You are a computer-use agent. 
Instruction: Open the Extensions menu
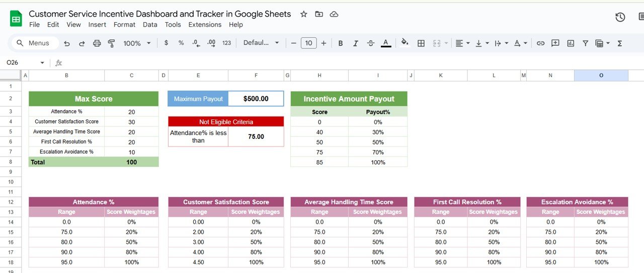[x=205, y=25]
